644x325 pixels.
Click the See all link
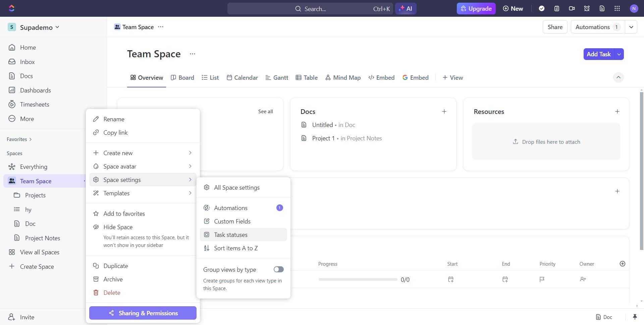(x=265, y=111)
